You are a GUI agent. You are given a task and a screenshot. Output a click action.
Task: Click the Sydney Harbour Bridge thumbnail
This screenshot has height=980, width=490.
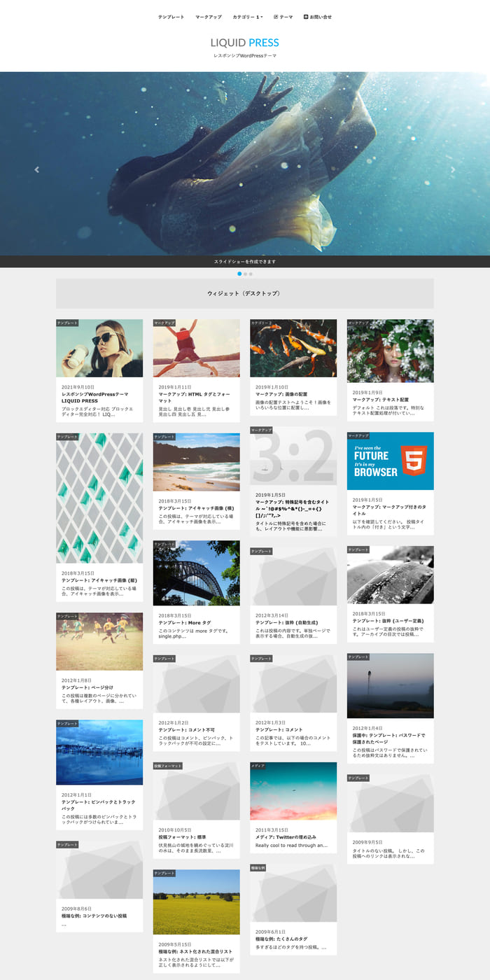point(196,573)
